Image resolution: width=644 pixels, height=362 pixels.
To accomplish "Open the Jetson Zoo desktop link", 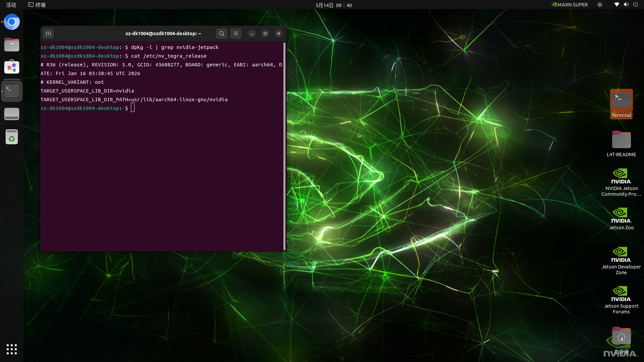I will pos(621,219).
